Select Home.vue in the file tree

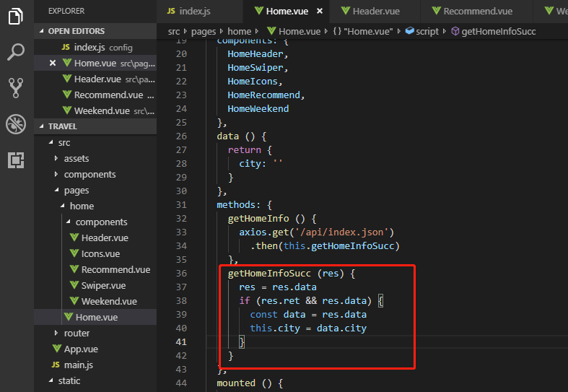(x=95, y=318)
